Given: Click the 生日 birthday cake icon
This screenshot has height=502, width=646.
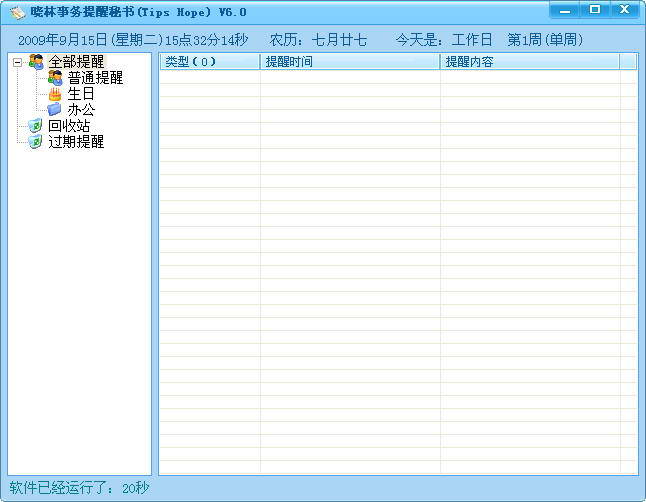Looking at the screenshot, I should (55, 94).
